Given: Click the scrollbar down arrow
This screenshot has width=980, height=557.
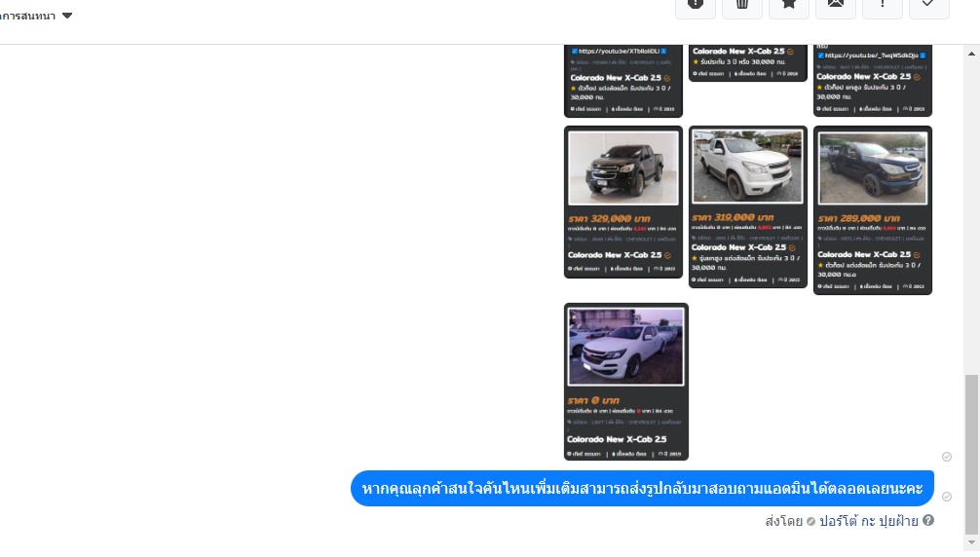Looking at the screenshot, I should tap(971, 542).
